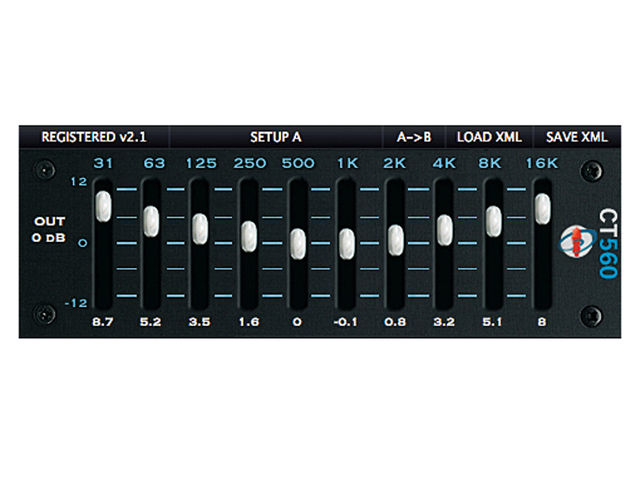Click the 4K frequency label
This screenshot has width=640, height=480.
[x=444, y=163]
